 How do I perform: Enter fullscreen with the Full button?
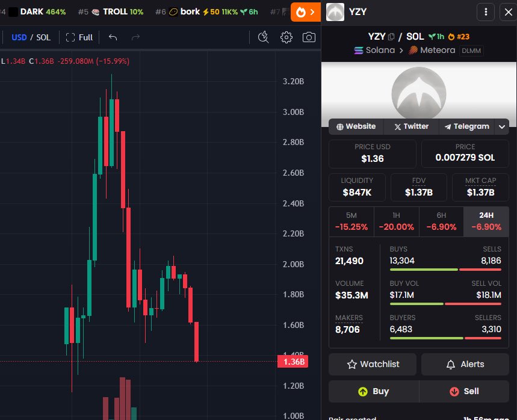pyautogui.click(x=79, y=37)
